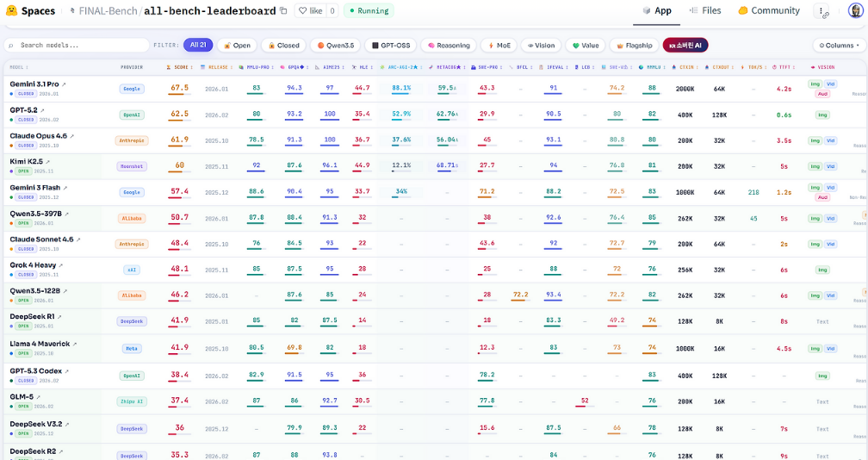Open GPT-5.2 external link arrow
The height and width of the screenshot is (460, 868).
pos(42,110)
